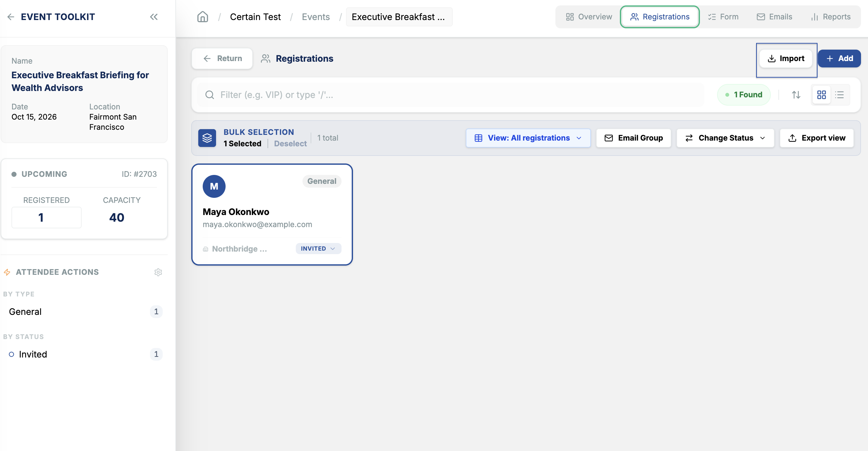Click the search magnifier icon

pyautogui.click(x=210, y=95)
